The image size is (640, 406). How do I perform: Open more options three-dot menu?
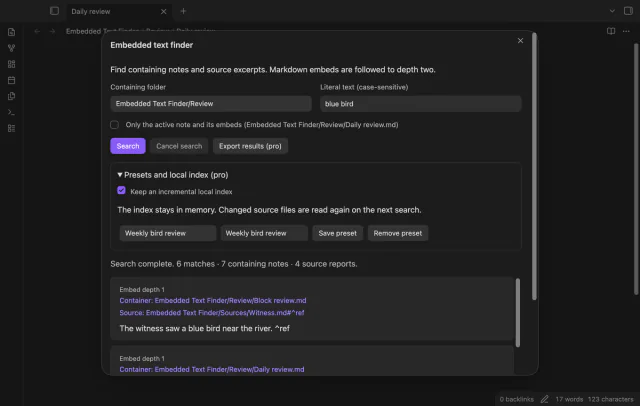point(626,31)
